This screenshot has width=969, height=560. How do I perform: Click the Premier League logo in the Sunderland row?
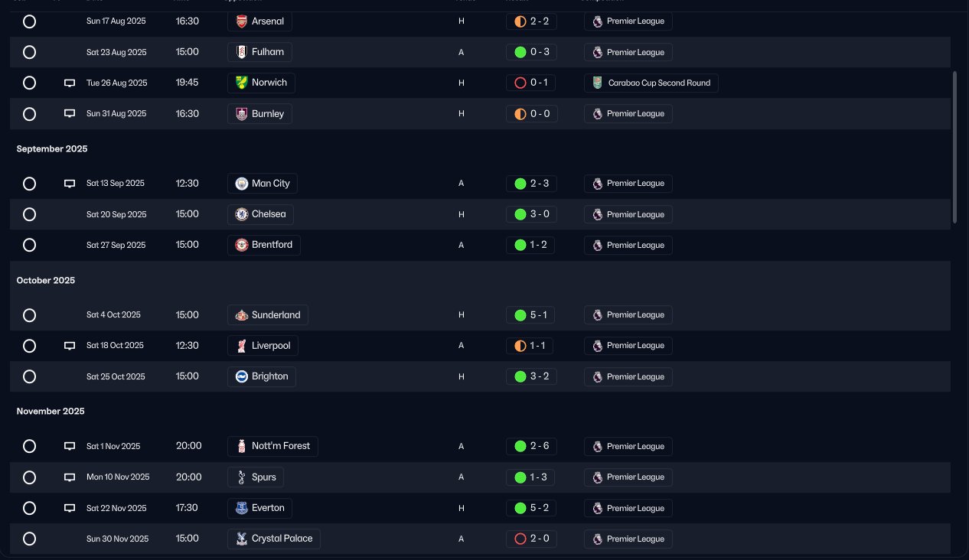pyautogui.click(x=598, y=315)
